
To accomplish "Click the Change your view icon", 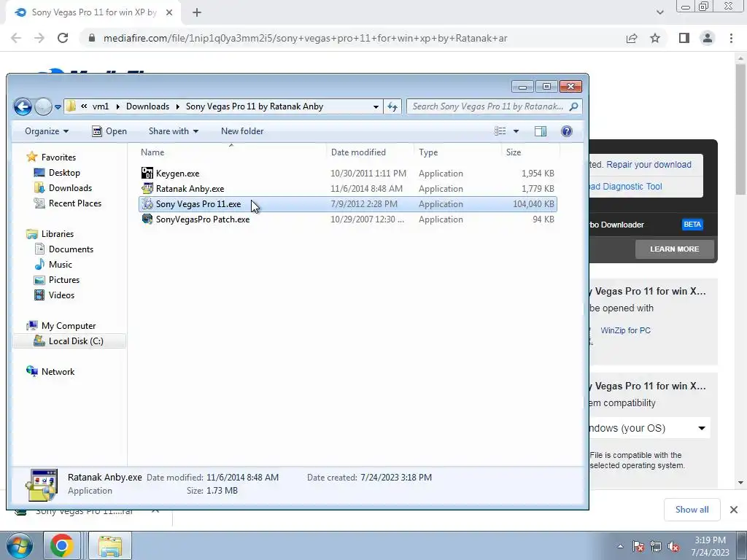I will coord(500,131).
